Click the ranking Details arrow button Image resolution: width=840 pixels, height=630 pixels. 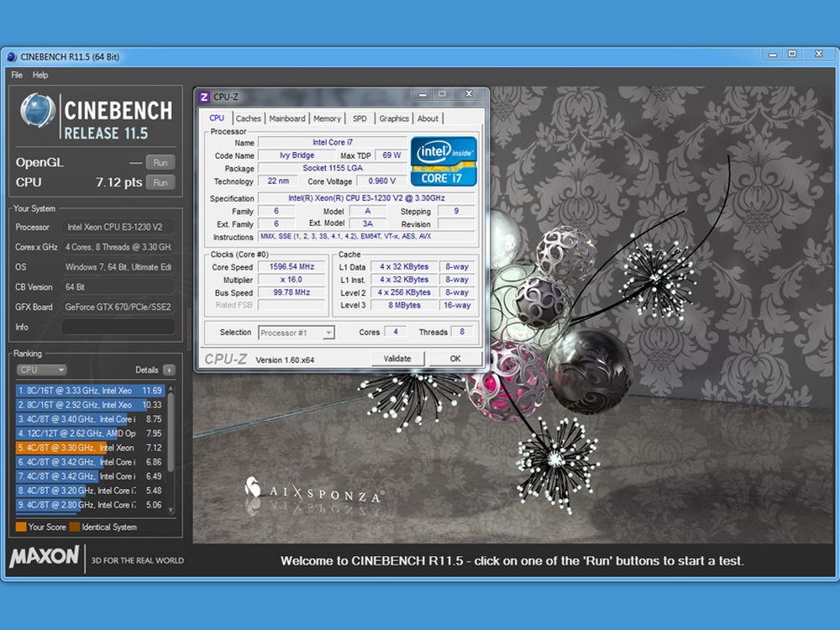click(170, 370)
